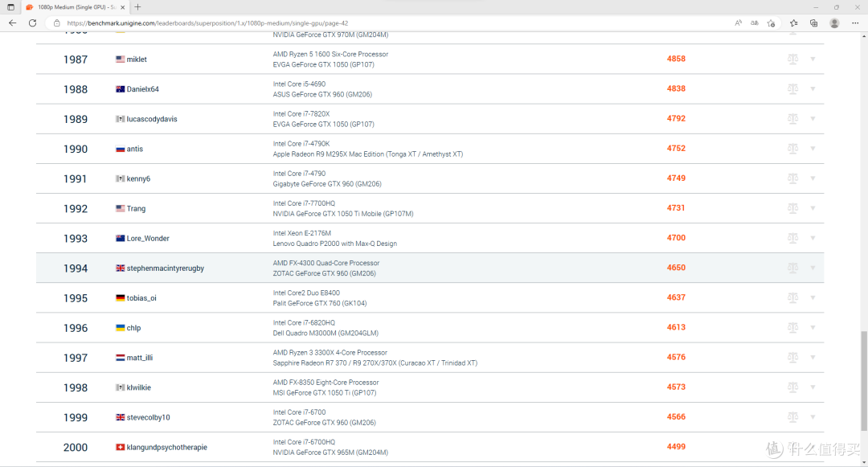Open user profile Danielx64
The image size is (868, 467).
pyautogui.click(x=143, y=89)
